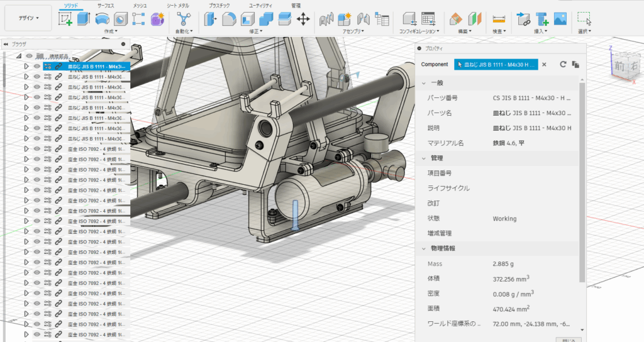The height and width of the screenshot is (342, 644).
Task: Click the Insert Derive link icon
Action: [x=523, y=19]
